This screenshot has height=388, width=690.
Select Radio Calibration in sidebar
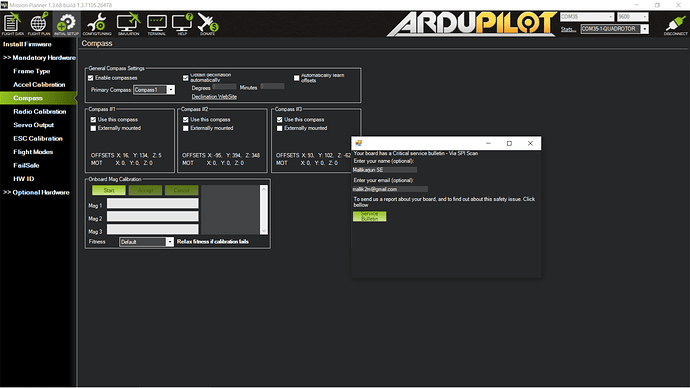click(40, 112)
